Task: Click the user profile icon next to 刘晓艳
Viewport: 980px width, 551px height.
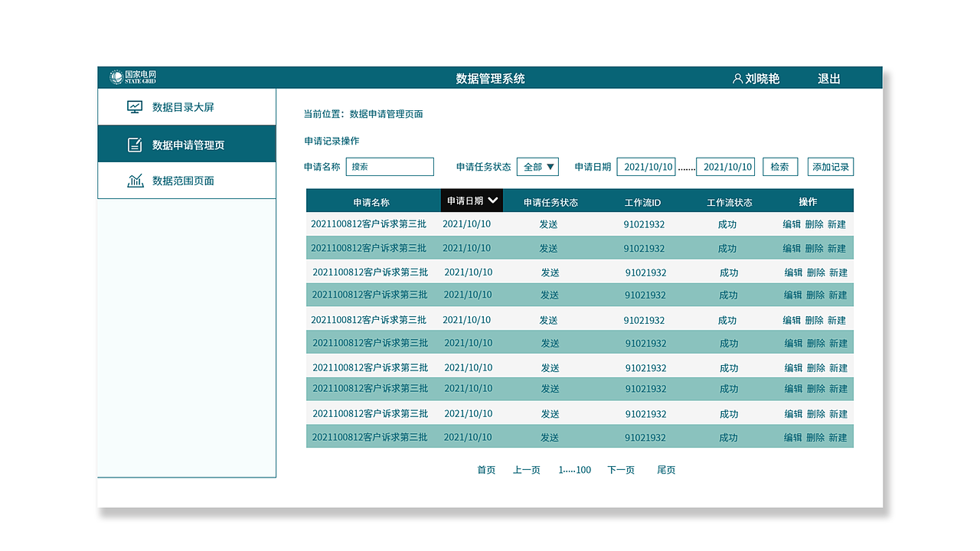Action: [737, 77]
